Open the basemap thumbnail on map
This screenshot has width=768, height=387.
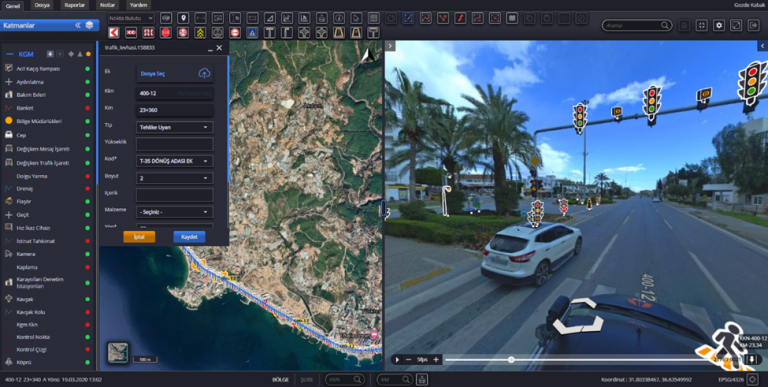pyautogui.click(x=118, y=353)
